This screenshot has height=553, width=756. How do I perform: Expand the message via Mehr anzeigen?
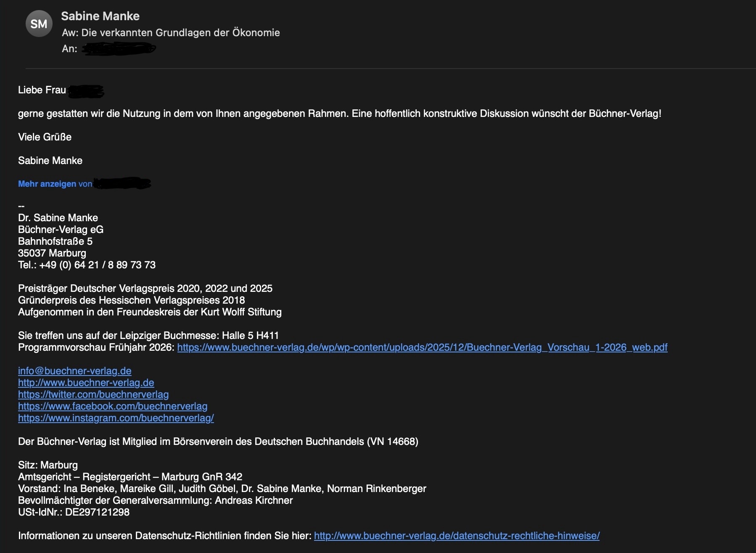(x=46, y=184)
